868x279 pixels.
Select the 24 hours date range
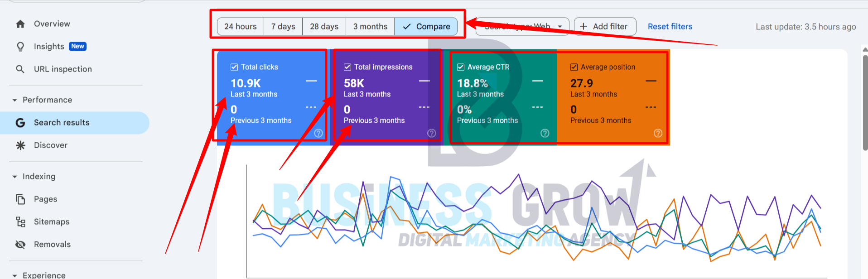click(241, 27)
